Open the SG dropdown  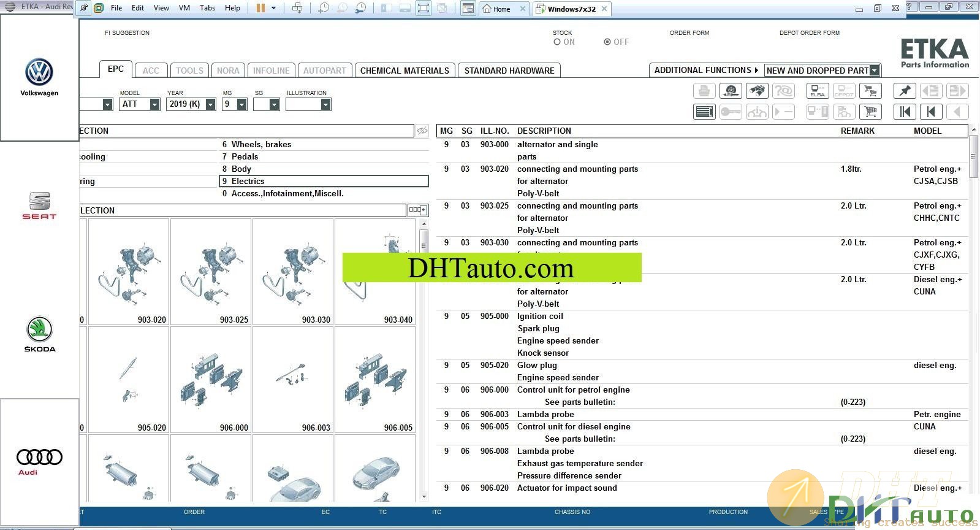point(274,104)
